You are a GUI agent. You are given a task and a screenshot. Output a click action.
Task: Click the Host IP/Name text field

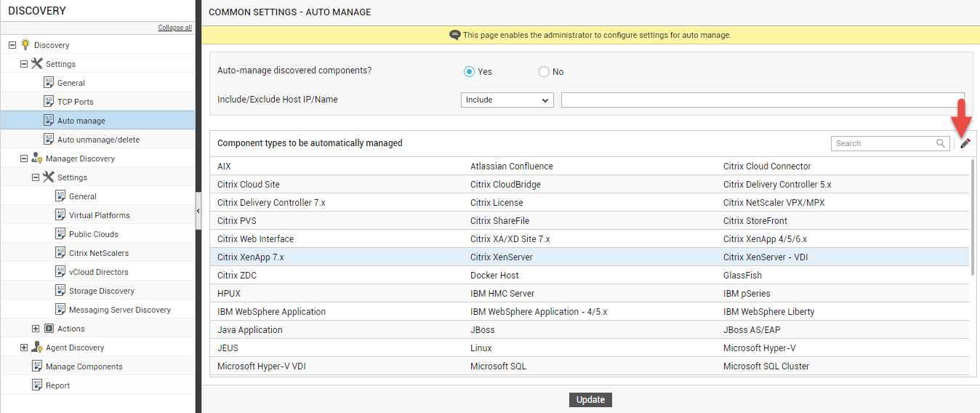pos(763,100)
